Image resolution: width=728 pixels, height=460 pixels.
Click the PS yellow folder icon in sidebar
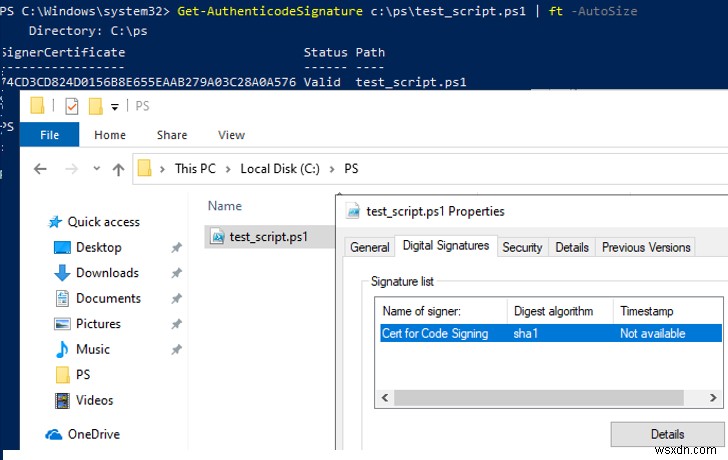click(63, 375)
